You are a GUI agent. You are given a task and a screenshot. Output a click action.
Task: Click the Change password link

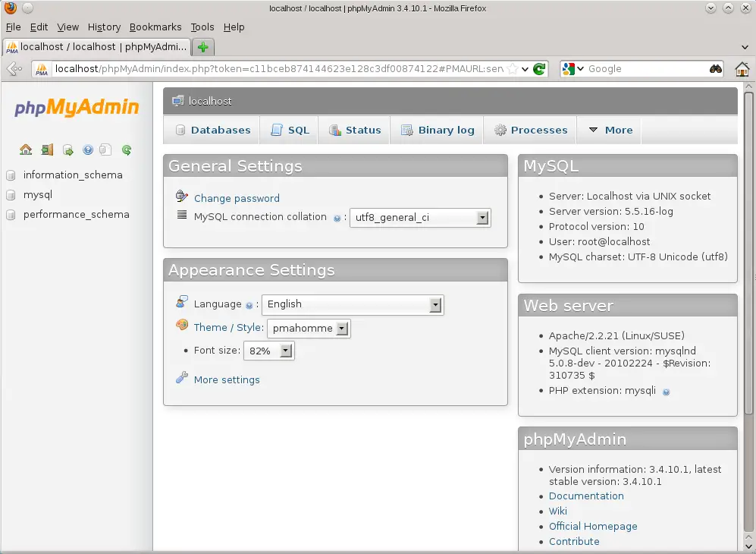tap(237, 198)
